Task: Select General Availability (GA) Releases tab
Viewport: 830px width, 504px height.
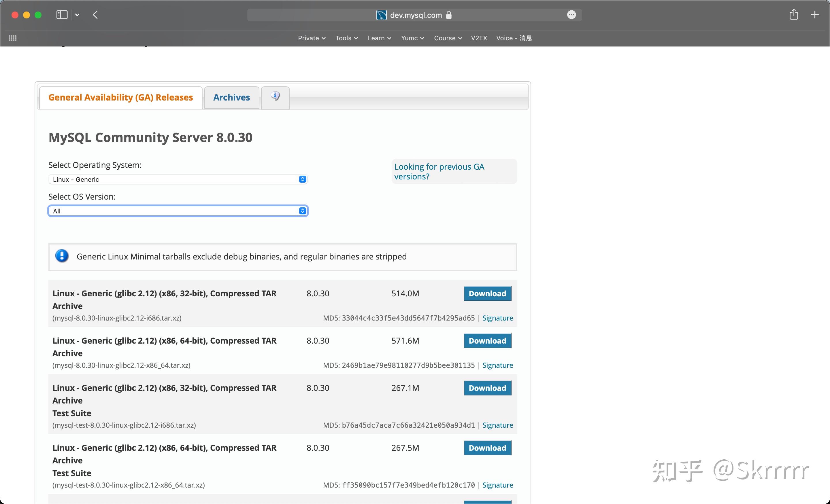Action: click(x=120, y=98)
